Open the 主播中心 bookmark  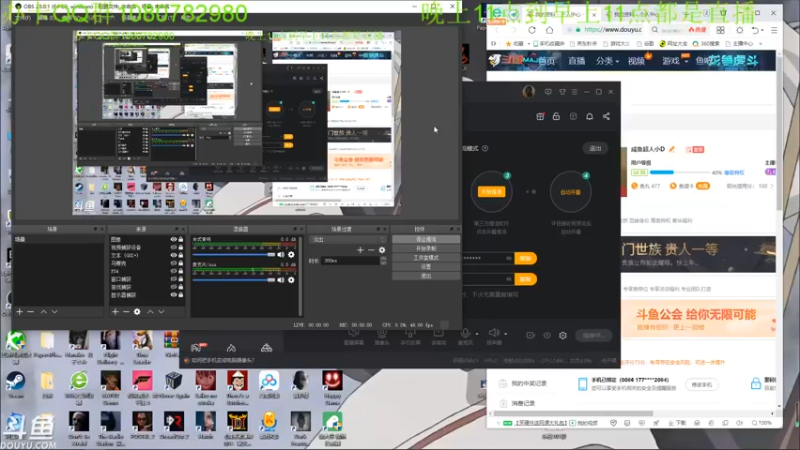pos(739,44)
